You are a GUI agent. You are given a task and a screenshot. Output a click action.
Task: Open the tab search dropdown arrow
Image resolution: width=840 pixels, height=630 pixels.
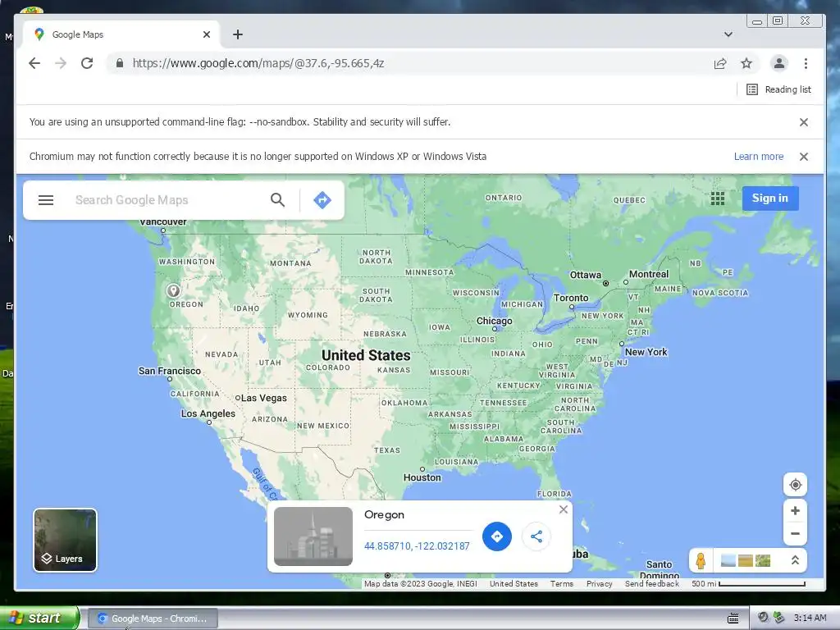(728, 34)
